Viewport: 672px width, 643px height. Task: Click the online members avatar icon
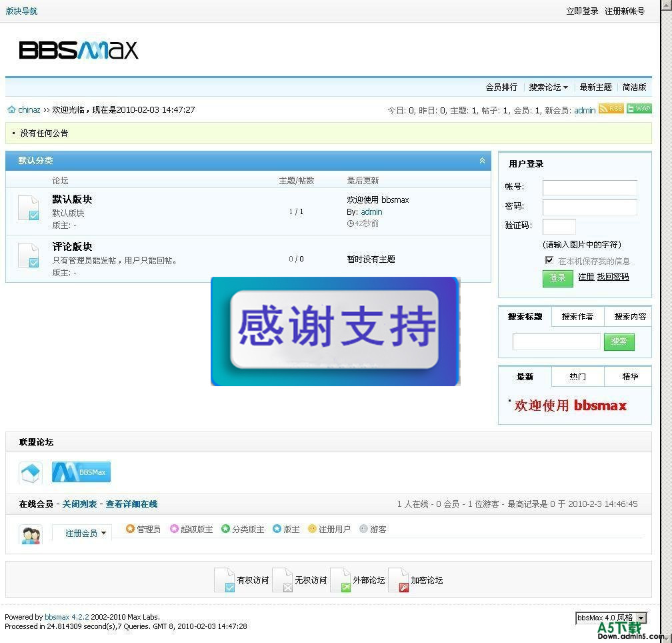[x=31, y=534]
